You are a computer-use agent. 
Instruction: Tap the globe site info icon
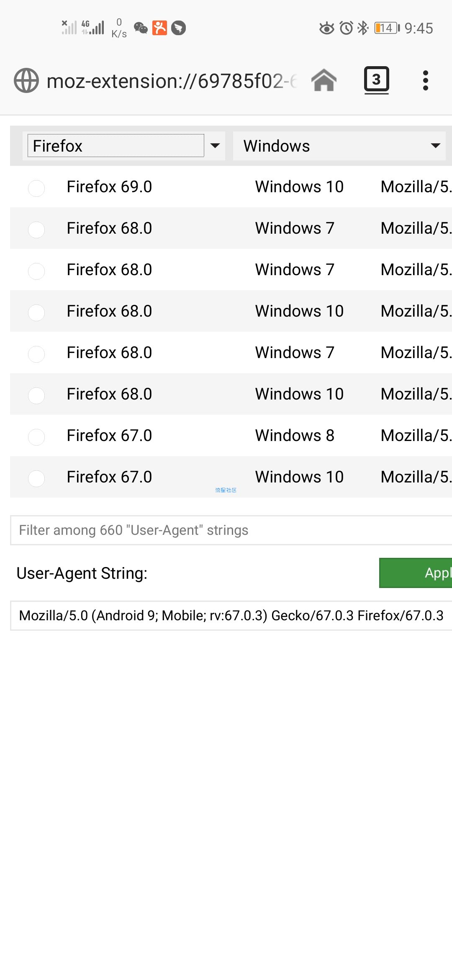[x=26, y=80]
